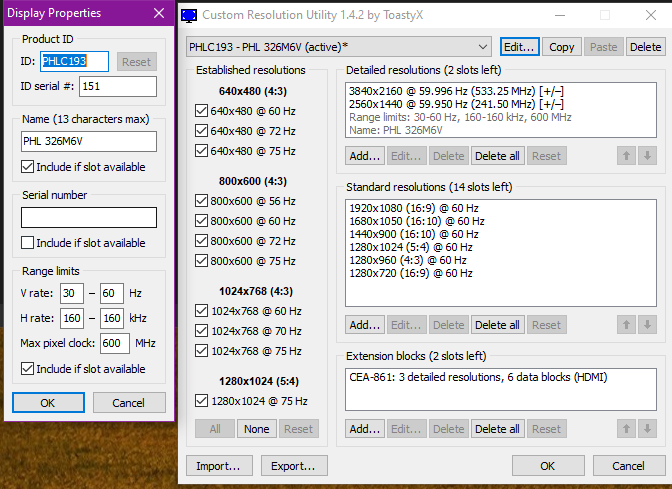Image resolution: width=672 pixels, height=489 pixels.
Task: Select 2560x1440 @ 59.950 Hz detailed resolution
Action: 456,104
